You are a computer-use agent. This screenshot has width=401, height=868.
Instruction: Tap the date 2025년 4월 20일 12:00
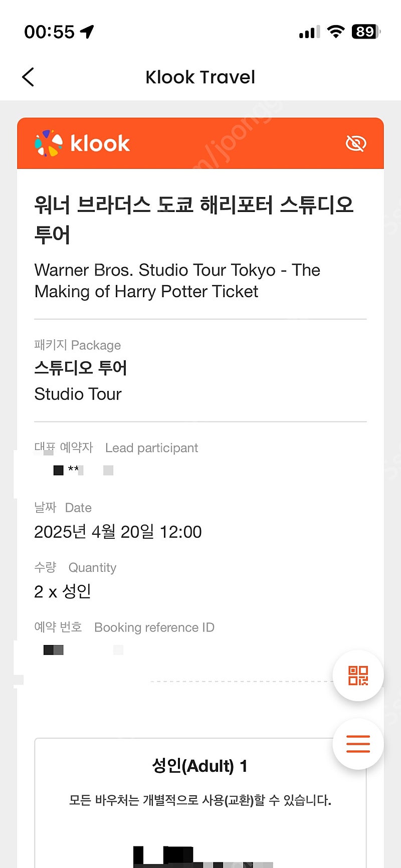(118, 532)
